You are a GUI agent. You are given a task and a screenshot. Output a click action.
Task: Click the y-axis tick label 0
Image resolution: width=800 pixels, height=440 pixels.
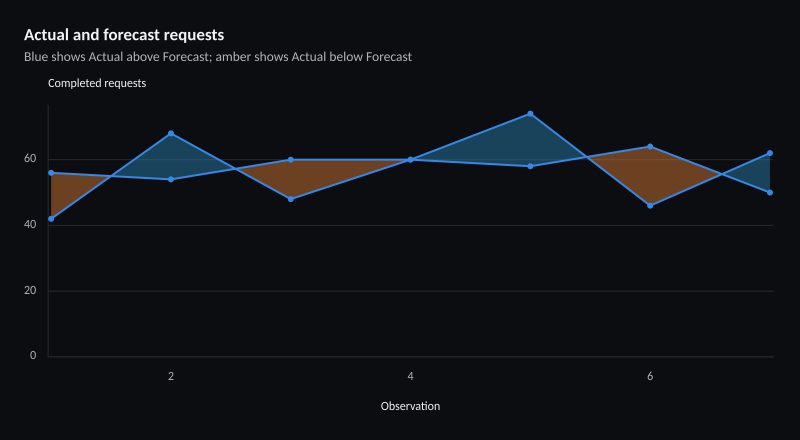pos(33,356)
